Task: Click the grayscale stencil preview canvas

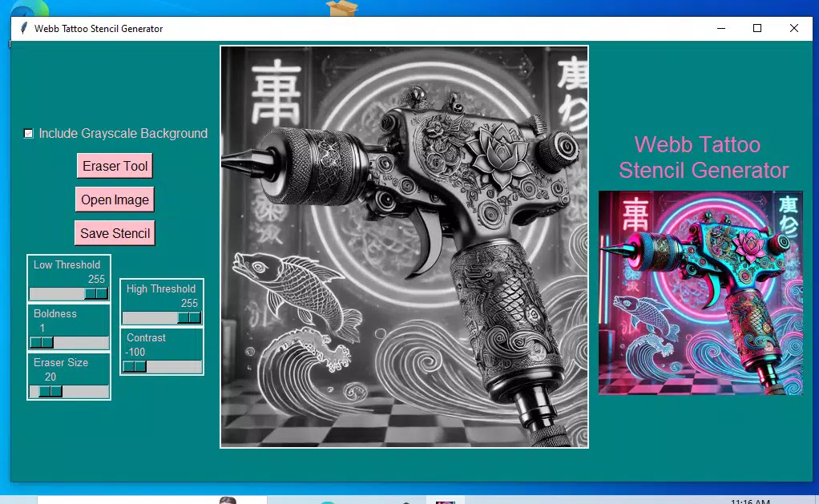Action: click(x=404, y=247)
